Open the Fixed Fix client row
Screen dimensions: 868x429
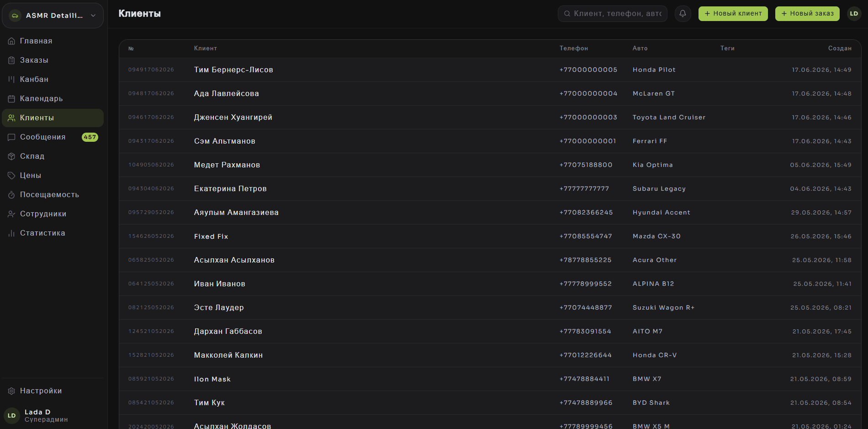(x=490, y=236)
